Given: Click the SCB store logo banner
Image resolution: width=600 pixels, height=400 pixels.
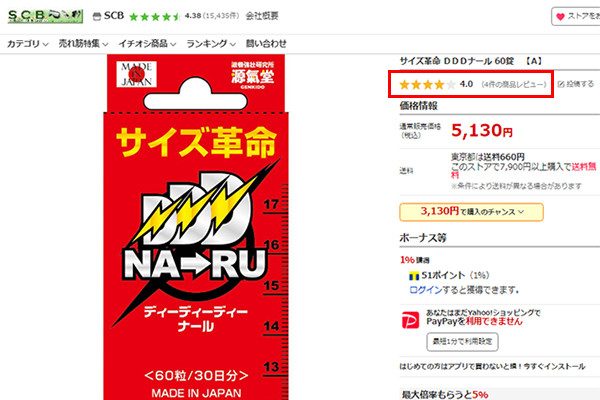Looking at the screenshot, I should tap(45, 16).
